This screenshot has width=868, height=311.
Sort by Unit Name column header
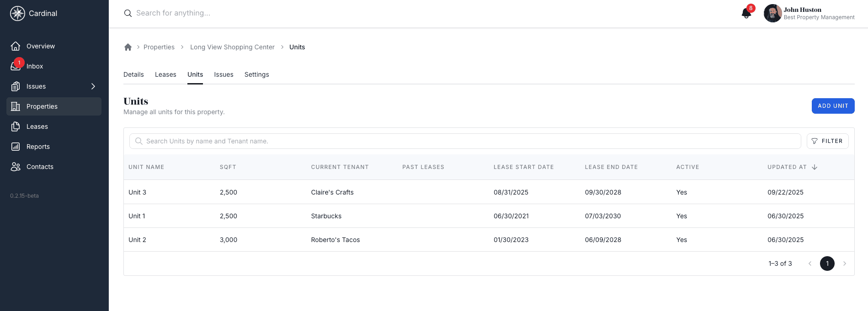tap(146, 167)
